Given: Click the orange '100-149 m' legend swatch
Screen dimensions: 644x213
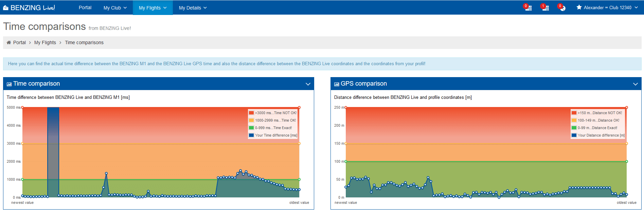Looking at the screenshot, I should pos(574,120).
